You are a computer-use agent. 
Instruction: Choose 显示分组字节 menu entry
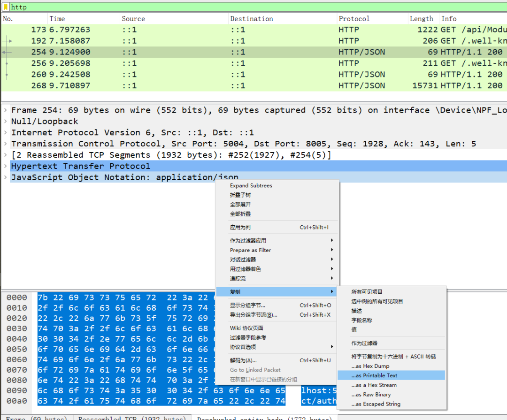coord(277,305)
